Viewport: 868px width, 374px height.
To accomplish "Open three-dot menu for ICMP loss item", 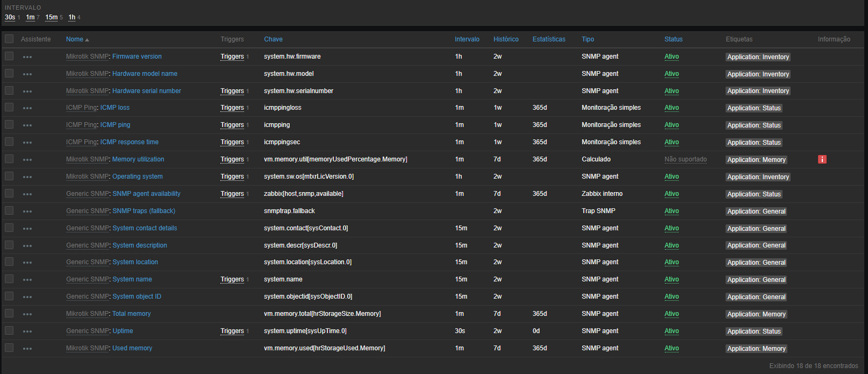I will (27, 108).
